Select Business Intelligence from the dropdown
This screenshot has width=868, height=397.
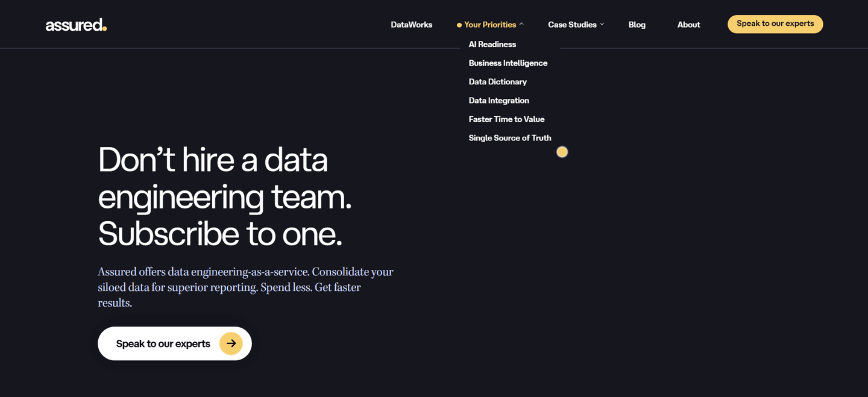[x=508, y=63]
